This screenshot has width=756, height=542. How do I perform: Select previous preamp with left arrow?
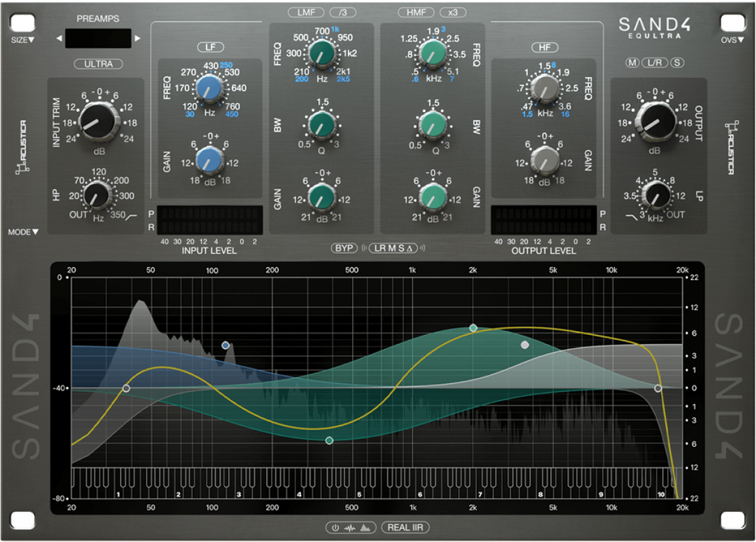[59, 38]
